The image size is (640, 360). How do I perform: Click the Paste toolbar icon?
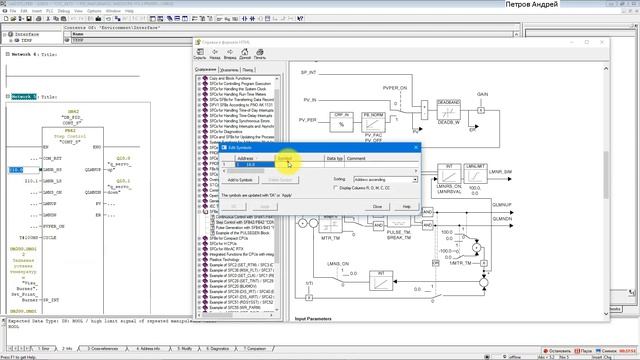click(x=64, y=19)
